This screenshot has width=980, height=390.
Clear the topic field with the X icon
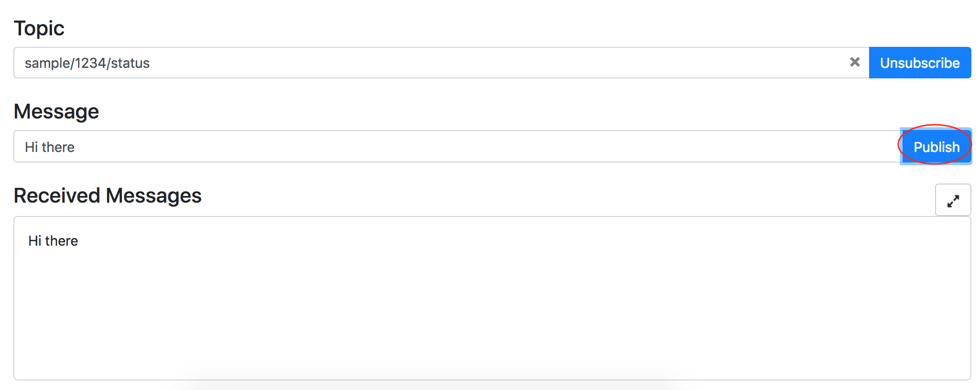(855, 62)
